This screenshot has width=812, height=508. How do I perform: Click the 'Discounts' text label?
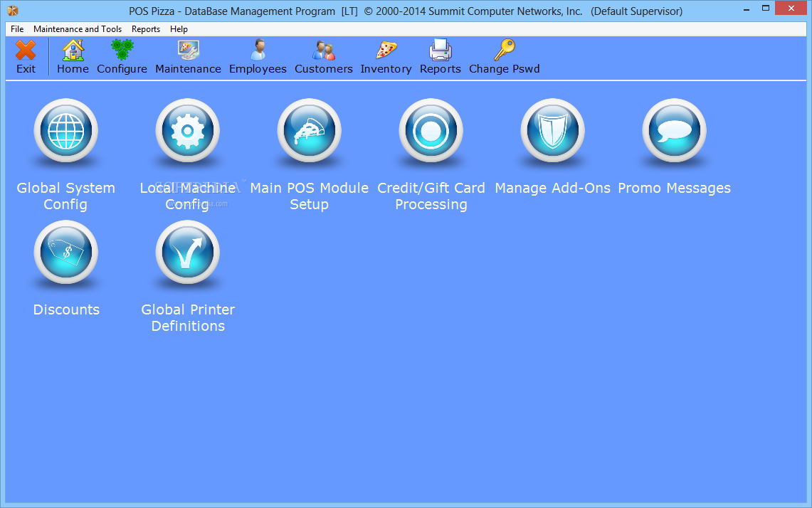click(66, 309)
